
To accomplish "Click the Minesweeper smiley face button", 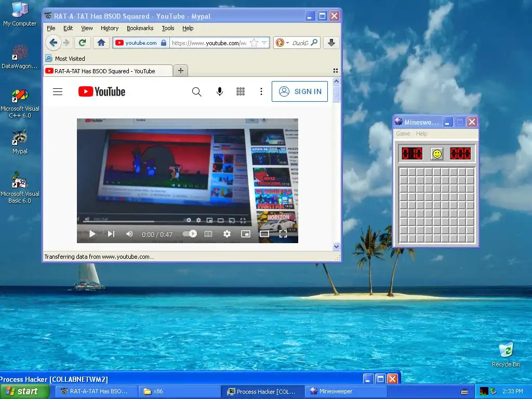I will tap(437, 154).
